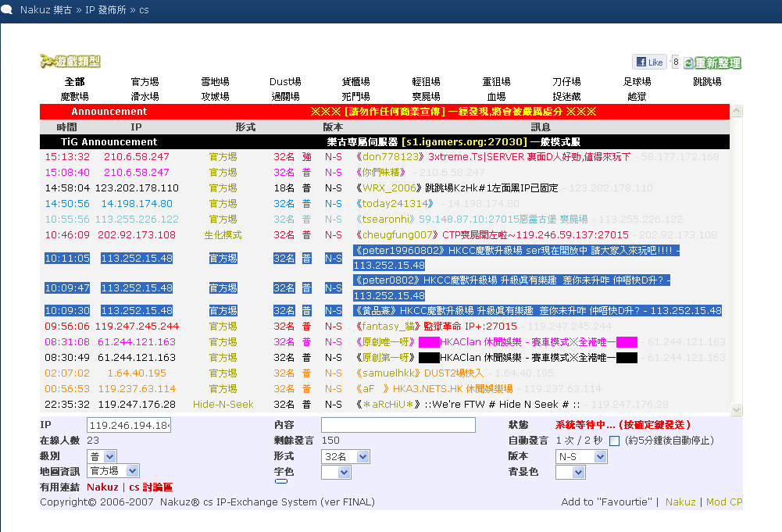Select the 全部 category tab
This screenshot has width=782, height=532.
[x=75, y=82]
